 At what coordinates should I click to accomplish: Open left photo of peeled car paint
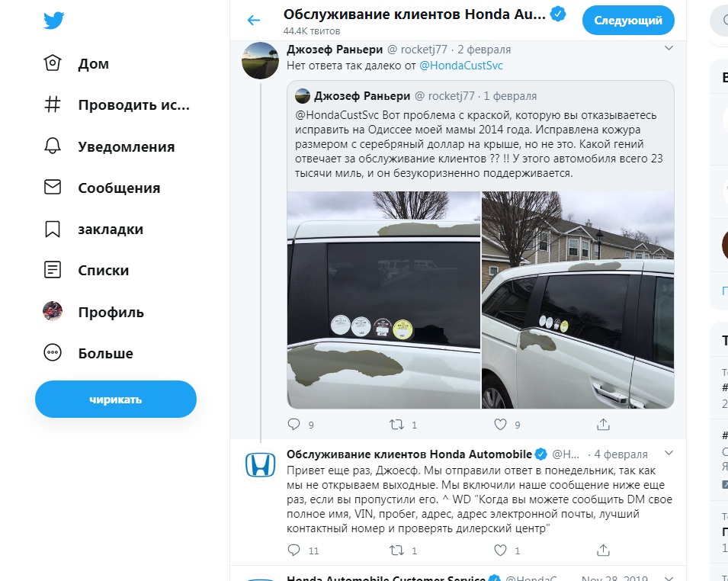383,300
